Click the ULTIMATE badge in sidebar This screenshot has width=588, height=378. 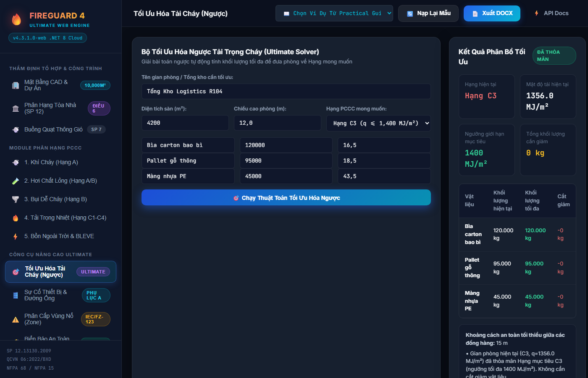tap(93, 272)
